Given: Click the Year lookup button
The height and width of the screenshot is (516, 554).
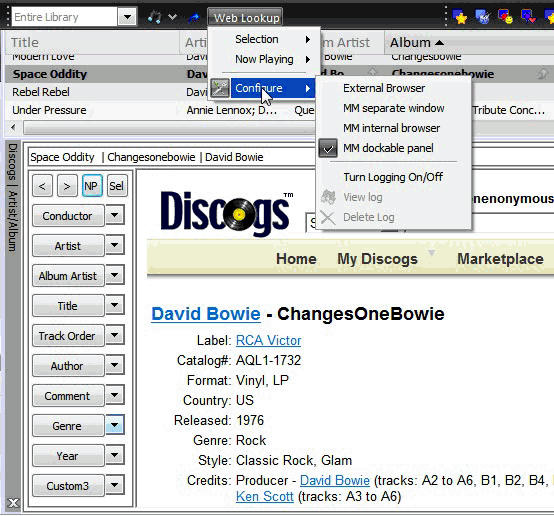Looking at the screenshot, I should [68, 456].
